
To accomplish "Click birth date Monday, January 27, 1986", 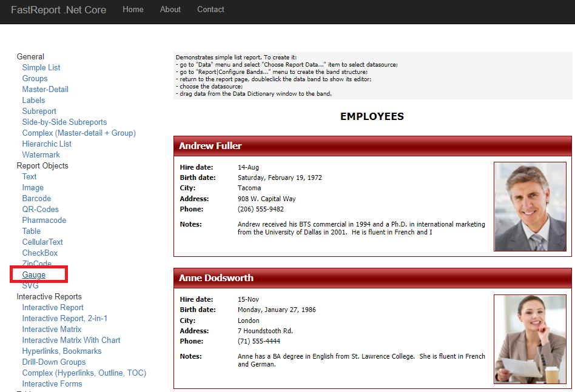I will [x=277, y=310].
